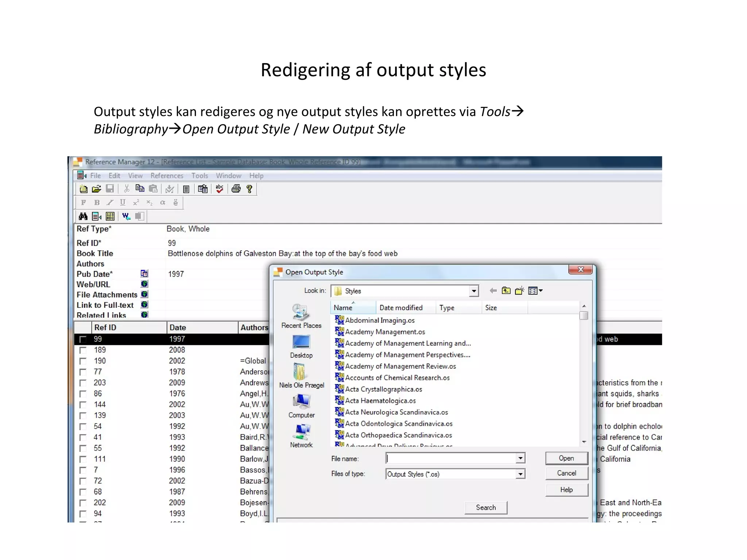Image resolution: width=747 pixels, height=560 pixels.
Task: Expand the Look in Styles dropdown
Action: point(474,291)
